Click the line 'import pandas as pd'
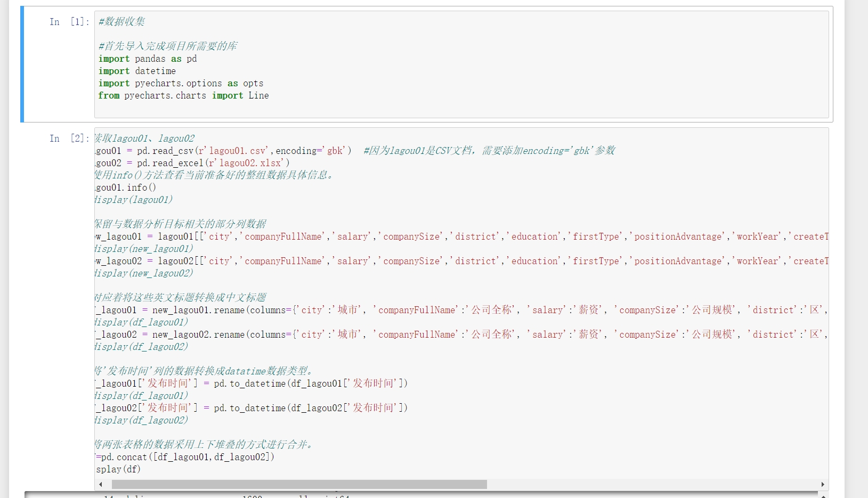Image resolution: width=868 pixels, height=498 pixels. tap(148, 59)
